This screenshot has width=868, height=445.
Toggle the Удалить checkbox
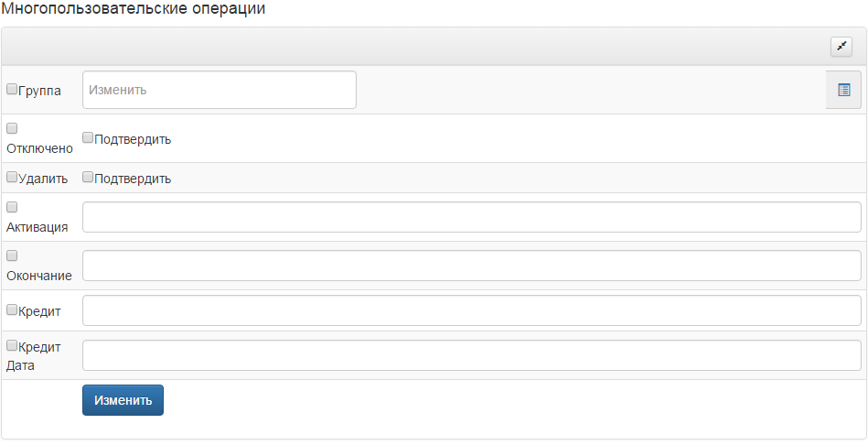(x=12, y=177)
